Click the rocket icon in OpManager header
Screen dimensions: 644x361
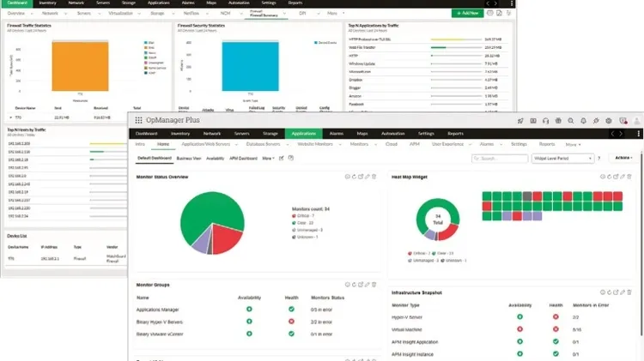(x=520, y=121)
